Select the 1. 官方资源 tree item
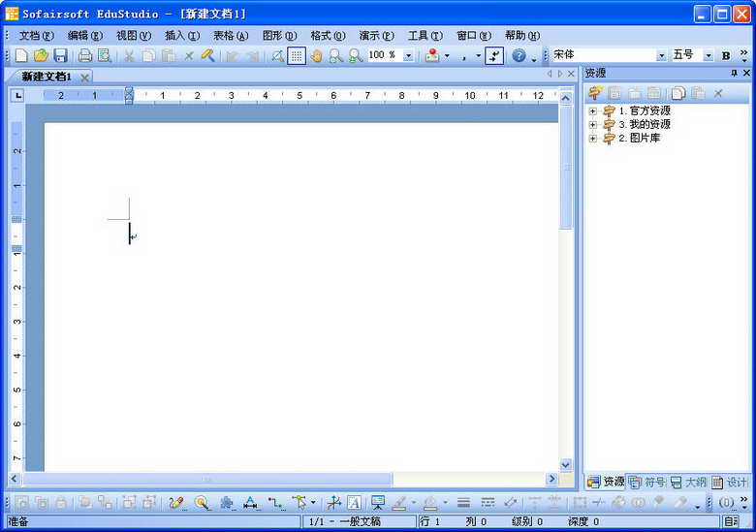756x532 pixels. [x=645, y=110]
